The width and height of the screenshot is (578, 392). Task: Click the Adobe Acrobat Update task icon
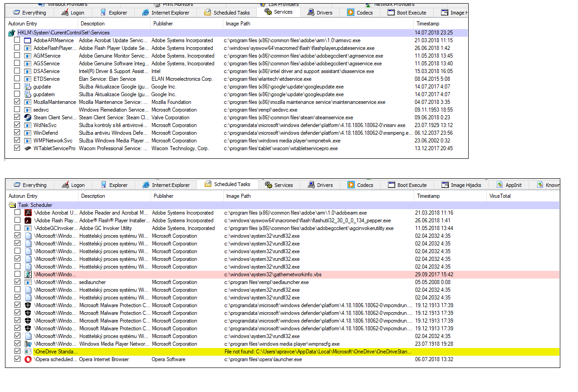(28, 213)
